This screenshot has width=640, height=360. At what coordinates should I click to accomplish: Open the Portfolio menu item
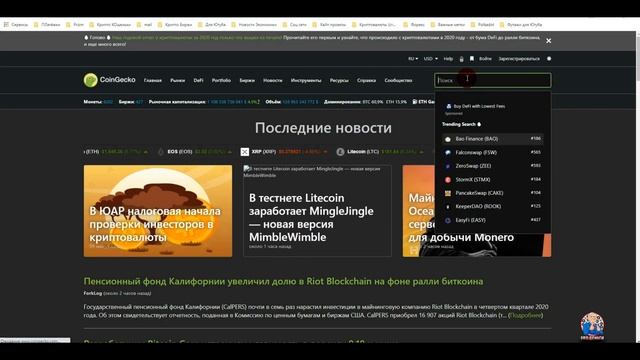tap(221, 80)
